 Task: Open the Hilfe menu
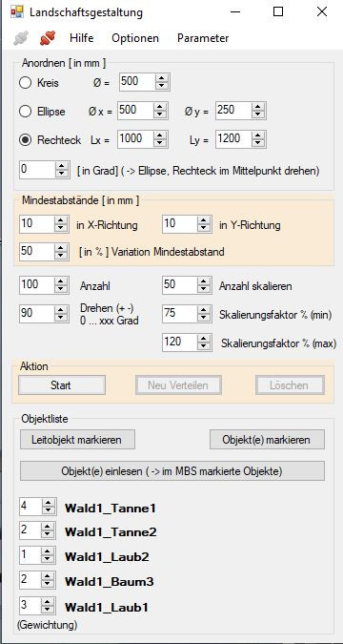82,38
